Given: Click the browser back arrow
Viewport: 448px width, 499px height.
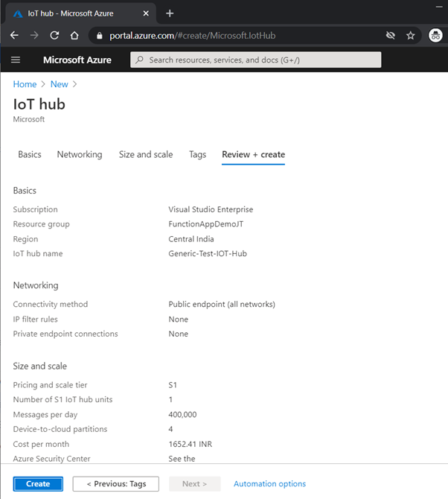Looking at the screenshot, I should tap(14, 35).
